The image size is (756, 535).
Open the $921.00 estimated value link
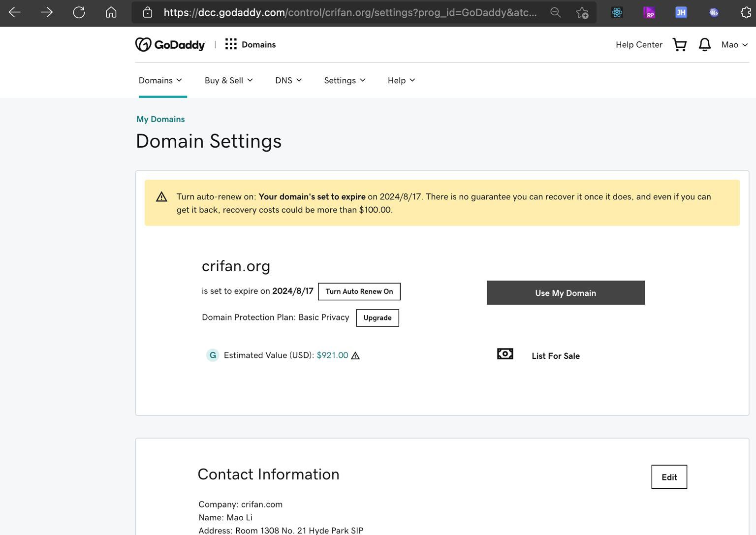point(332,355)
